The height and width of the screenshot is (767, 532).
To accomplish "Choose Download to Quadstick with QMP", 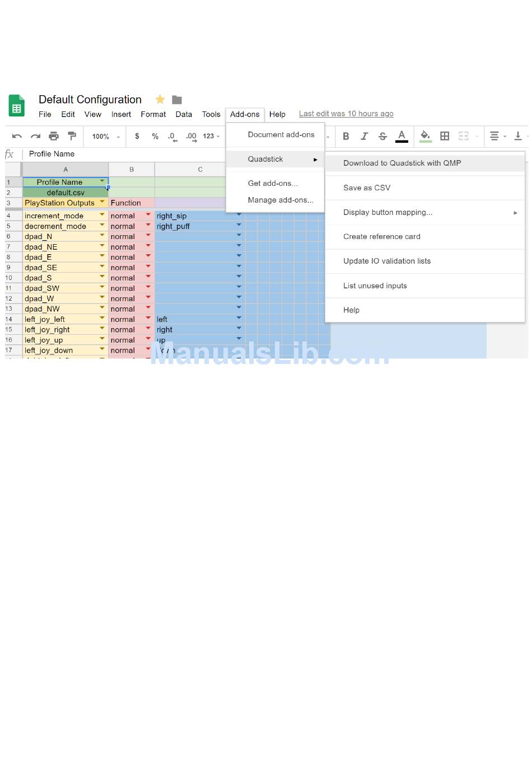I will [402, 163].
